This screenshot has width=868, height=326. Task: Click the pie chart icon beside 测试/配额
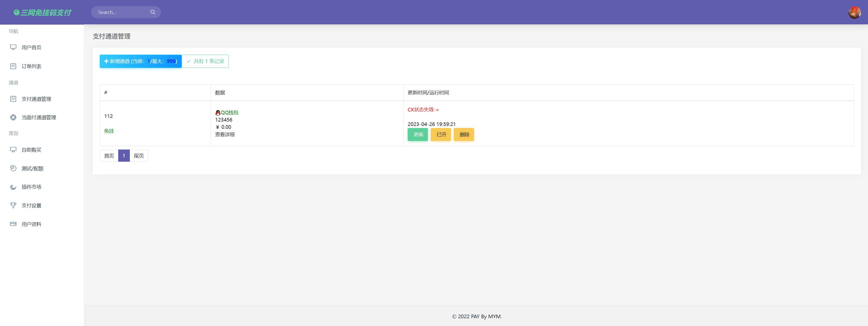[13, 168]
